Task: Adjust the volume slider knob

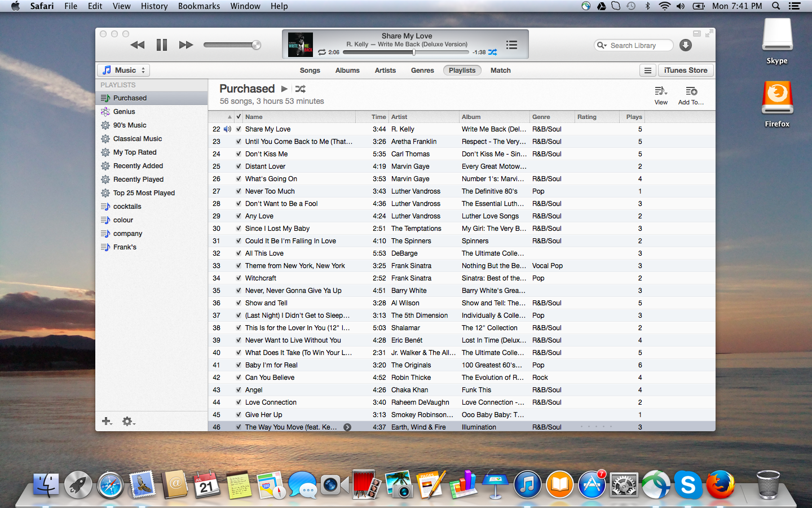Action: [257, 45]
